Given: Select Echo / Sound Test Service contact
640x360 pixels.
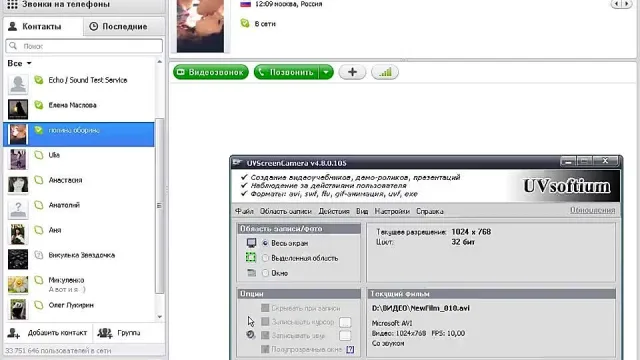Looking at the screenshot, I should 79,84.
